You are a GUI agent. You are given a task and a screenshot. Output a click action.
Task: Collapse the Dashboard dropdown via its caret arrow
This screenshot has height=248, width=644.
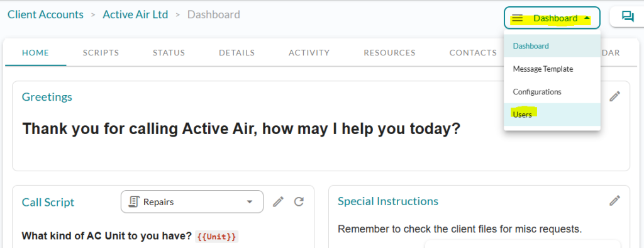[x=587, y=18]
